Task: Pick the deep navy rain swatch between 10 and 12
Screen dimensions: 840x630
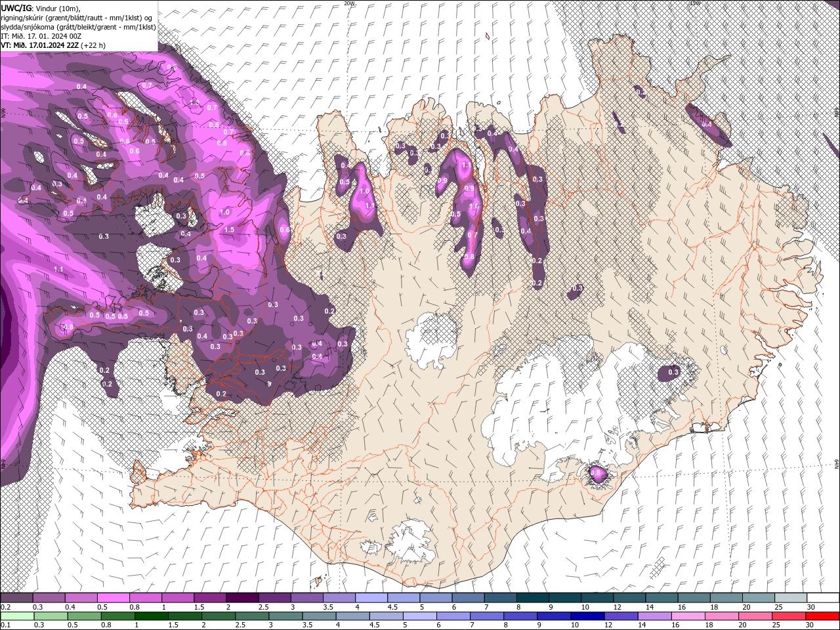Action: 588,616
